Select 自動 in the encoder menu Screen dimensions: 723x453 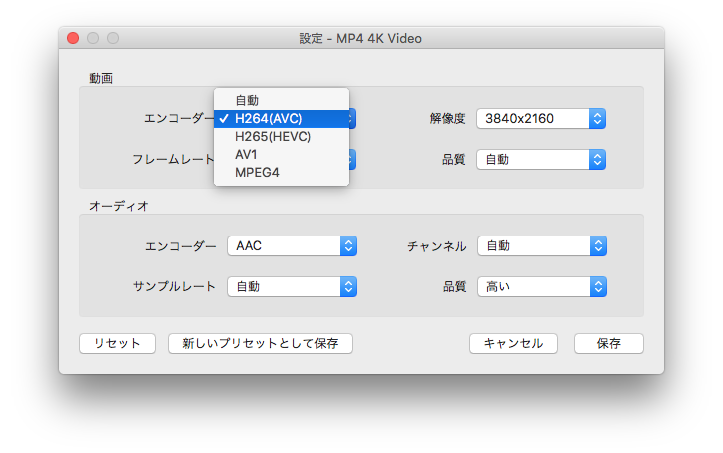pyautogui.click(x=247, y=100)
